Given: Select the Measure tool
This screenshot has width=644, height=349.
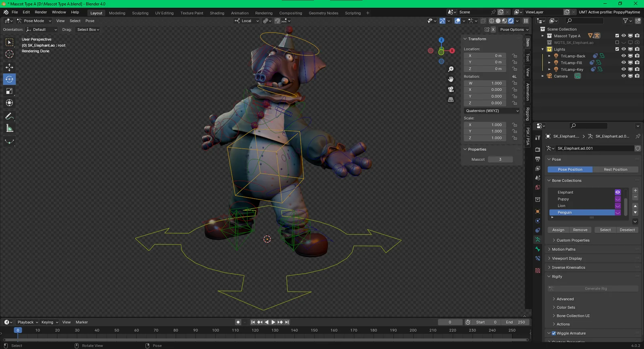Looking at the screenshot, I should pyautogui.click(x=9, y=128).
